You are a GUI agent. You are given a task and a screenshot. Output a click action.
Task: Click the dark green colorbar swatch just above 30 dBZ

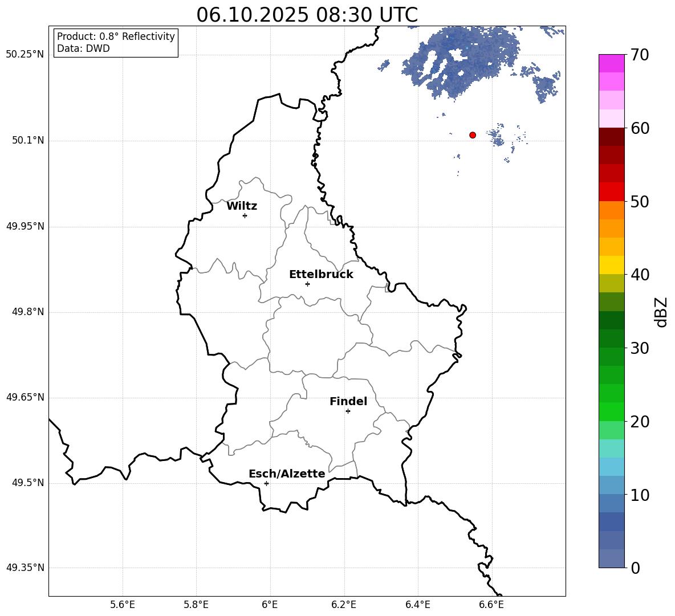(x=612, y=338)
